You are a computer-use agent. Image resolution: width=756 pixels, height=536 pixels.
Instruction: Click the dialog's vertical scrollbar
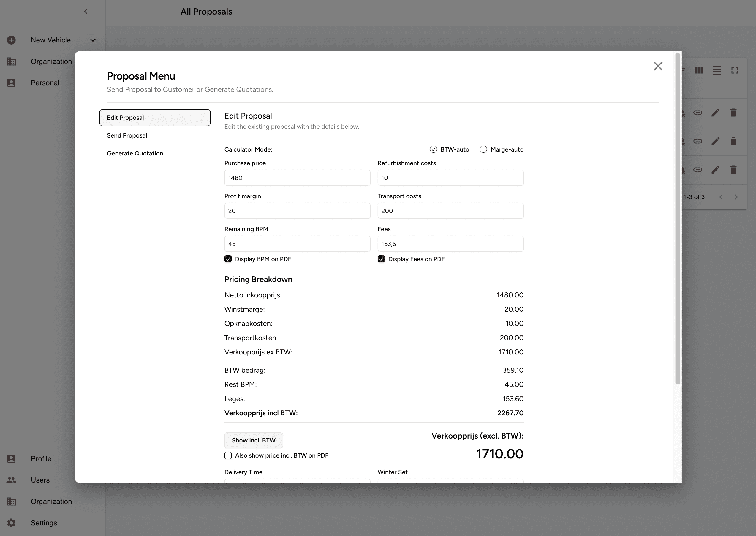click(678, 218)
